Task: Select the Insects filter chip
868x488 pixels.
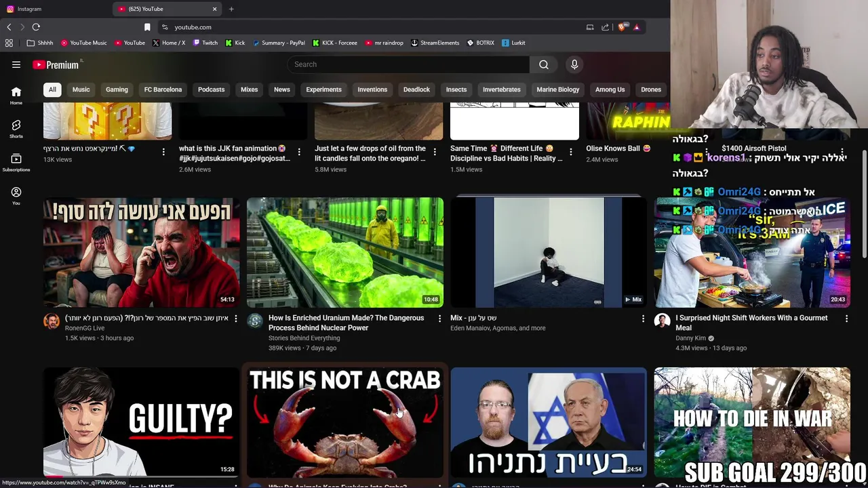Action: (x=456, y=89)
